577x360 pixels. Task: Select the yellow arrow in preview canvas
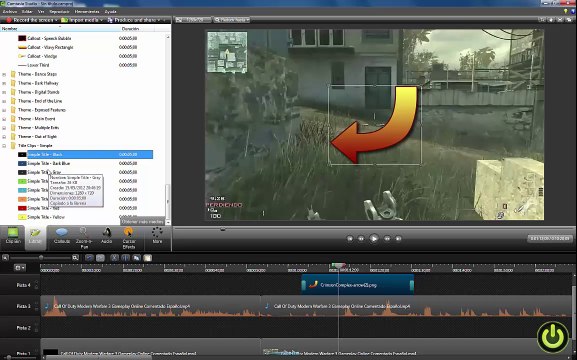click(x=375, y=125)
